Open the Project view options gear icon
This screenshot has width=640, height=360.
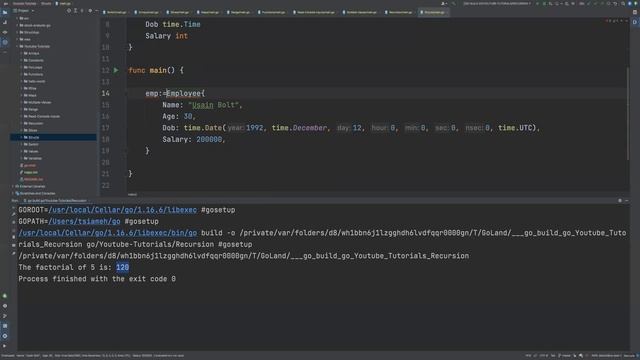[90, 11]
